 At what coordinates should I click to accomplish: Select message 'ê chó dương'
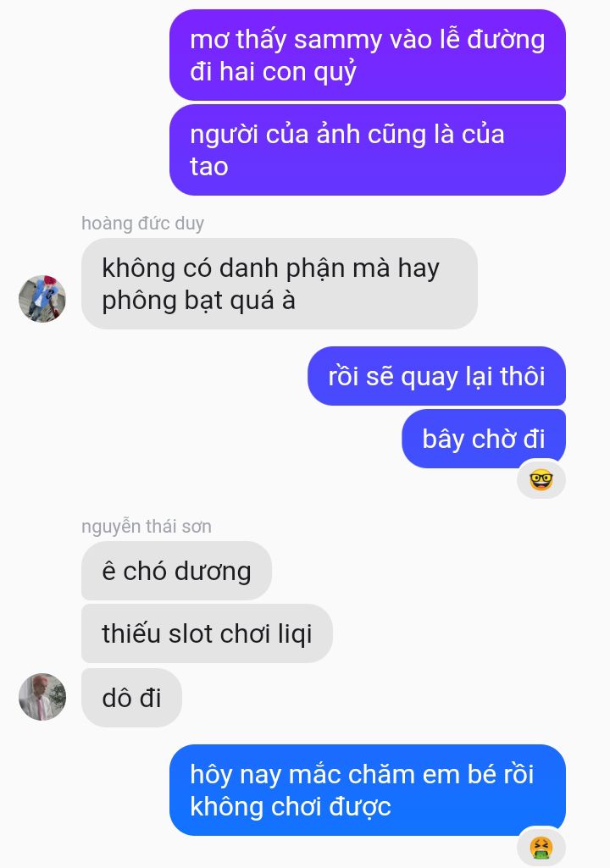[x=176, y=571]
